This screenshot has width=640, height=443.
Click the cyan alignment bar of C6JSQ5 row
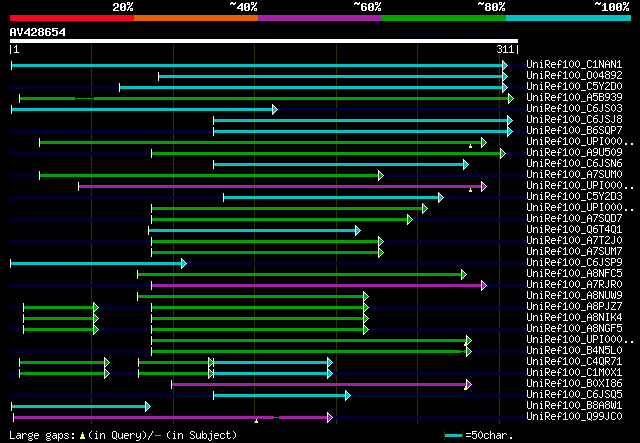click(x=282, y=396)
